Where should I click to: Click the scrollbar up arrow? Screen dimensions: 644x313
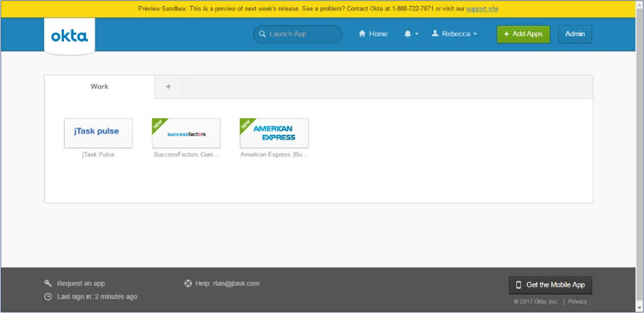pos(640,4)
